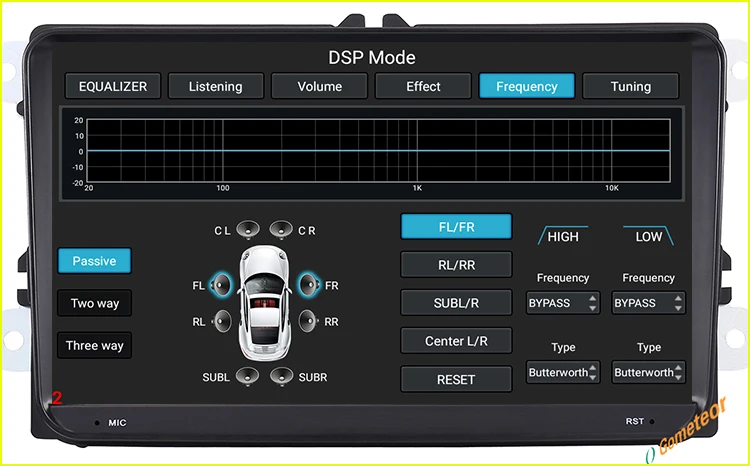Select the SUBL subwoofer speaker icon
The height and width of the screenshot is (466, 750).
tap(248, 377)
